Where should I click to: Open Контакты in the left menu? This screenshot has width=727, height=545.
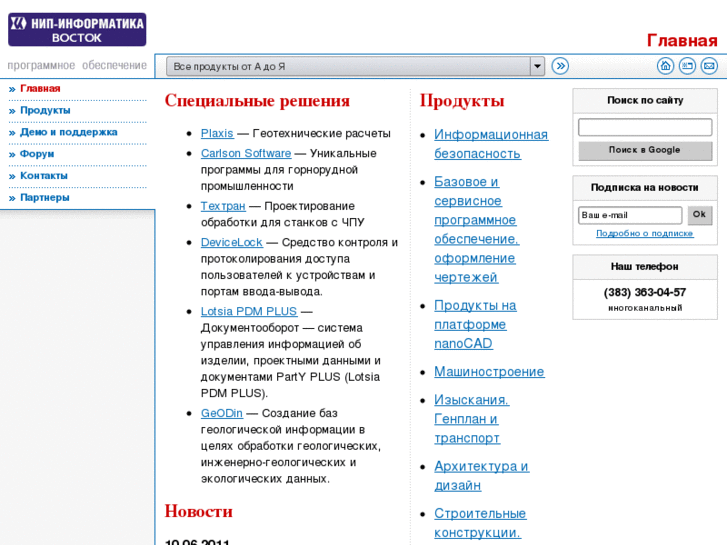tap(44, 176)
